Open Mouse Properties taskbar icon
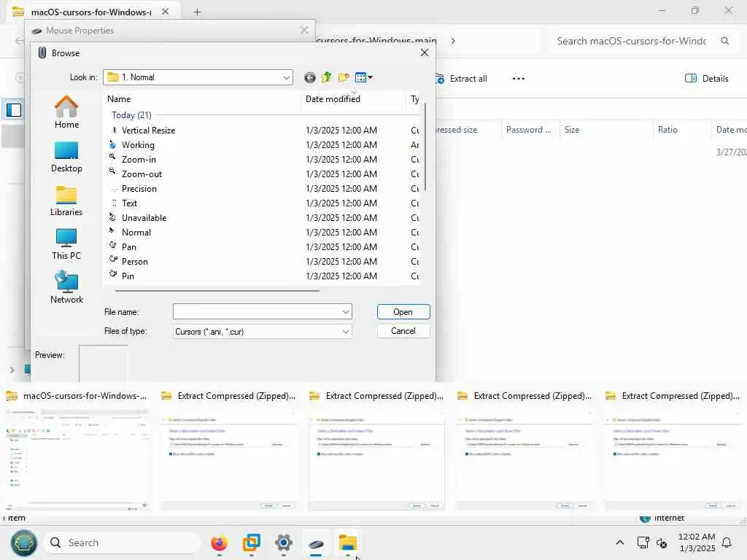This screenshot has width=747, height=560. 316,542
